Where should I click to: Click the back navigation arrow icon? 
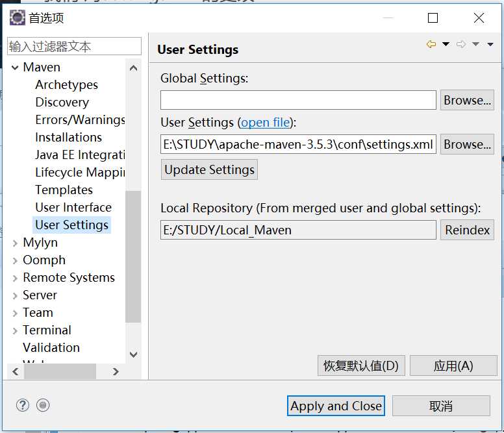pos(431,44)
